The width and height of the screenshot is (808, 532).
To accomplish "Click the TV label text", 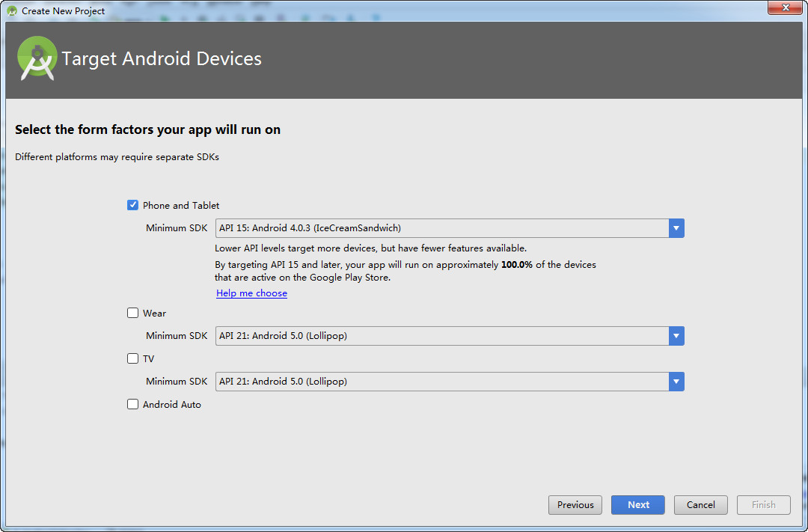I will 148,358.
